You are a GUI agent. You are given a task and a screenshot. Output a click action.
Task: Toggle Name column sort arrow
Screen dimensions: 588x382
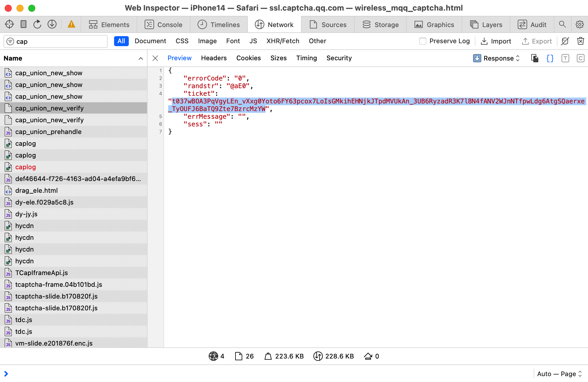click(x=141, y=58)
